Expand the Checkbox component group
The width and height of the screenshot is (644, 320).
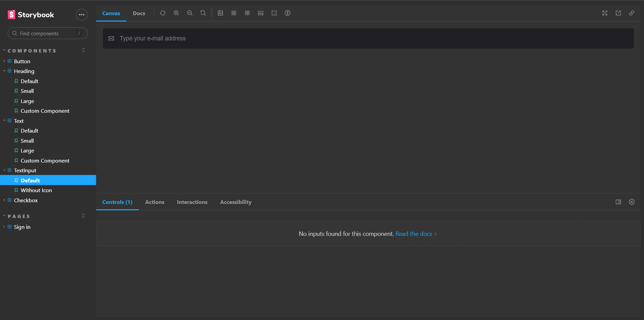coord(4,200)
